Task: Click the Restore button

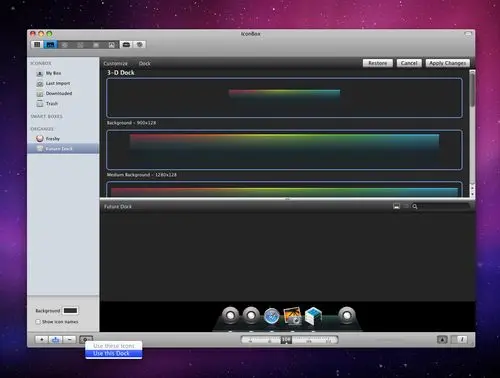Action: (378, 63)
